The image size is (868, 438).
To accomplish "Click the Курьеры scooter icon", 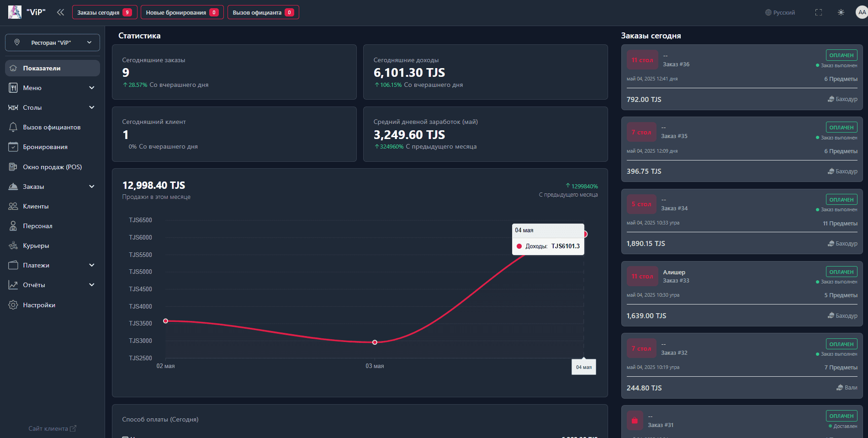I will (x=13, y=246).
